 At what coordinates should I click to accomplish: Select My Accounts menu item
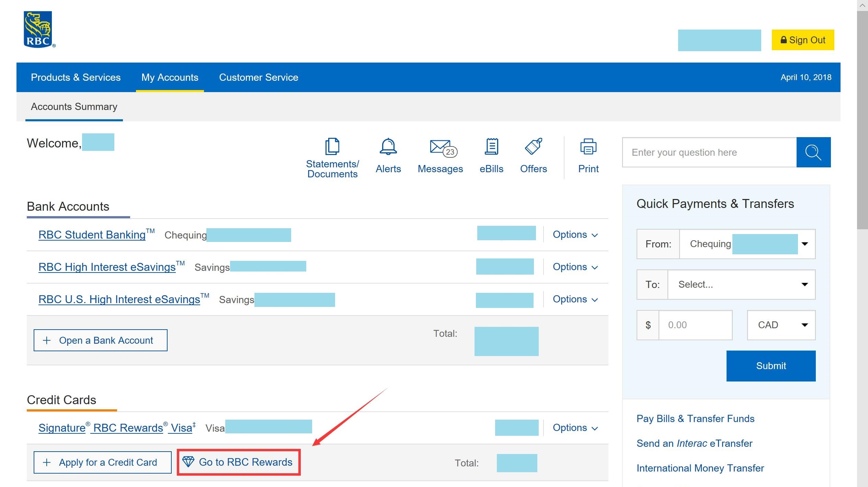(170, 77)
